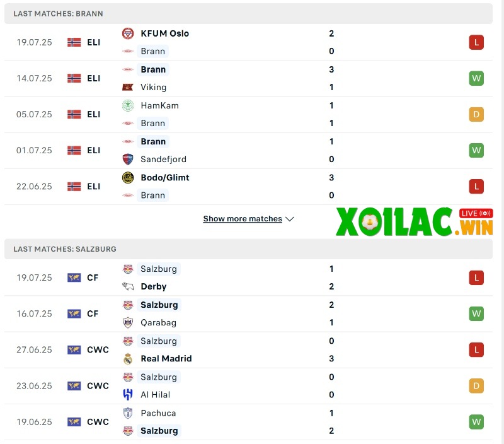Click the green W badge for Brann–Viking match
The height and width of the screenshot is (444, 504).
[x=476, y=78]
